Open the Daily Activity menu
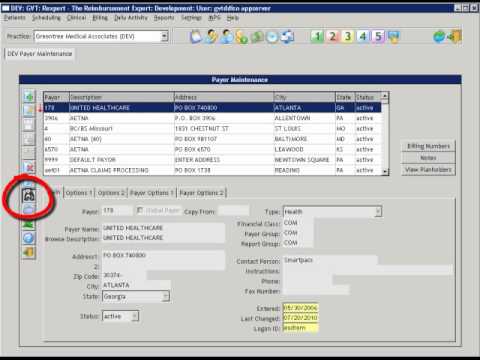The width and height of the screenshot is (480, 360). tap(131, 18)
